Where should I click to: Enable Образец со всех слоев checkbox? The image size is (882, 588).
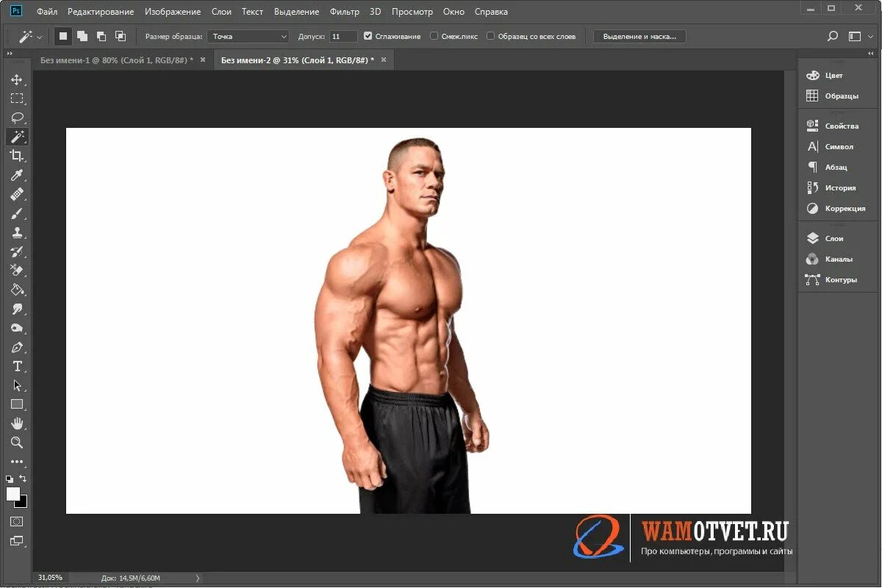(x=490, y=36)
